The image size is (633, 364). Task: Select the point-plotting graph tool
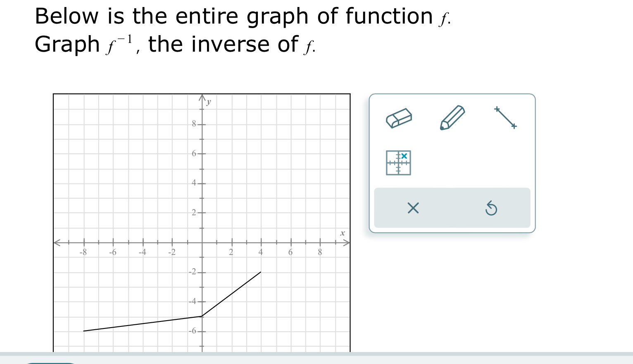tap(398, 163)
